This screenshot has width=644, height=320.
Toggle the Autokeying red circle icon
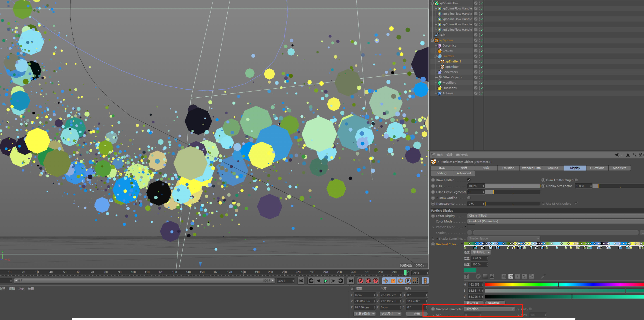(368, 281)
